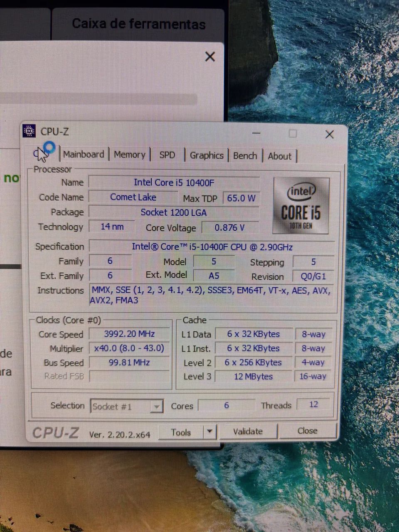This screenshot has width=399, height=532.
Task: Switch to the Bench tab
Action: click(245, 156)
